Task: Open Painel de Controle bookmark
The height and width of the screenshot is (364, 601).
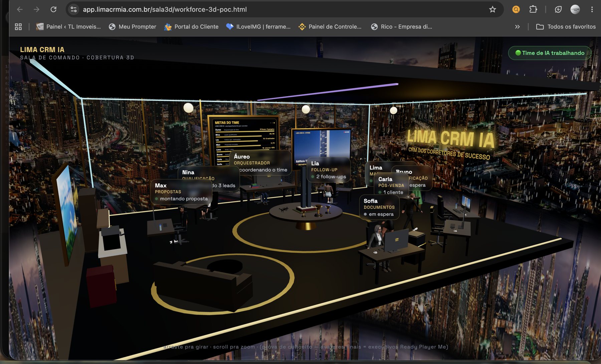Action: click(330, 27)
